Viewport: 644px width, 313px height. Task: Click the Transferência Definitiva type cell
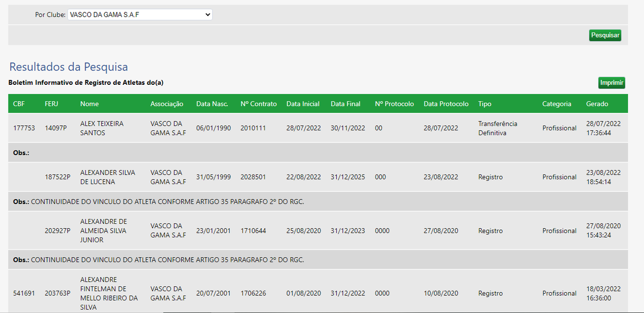point(497,128)
